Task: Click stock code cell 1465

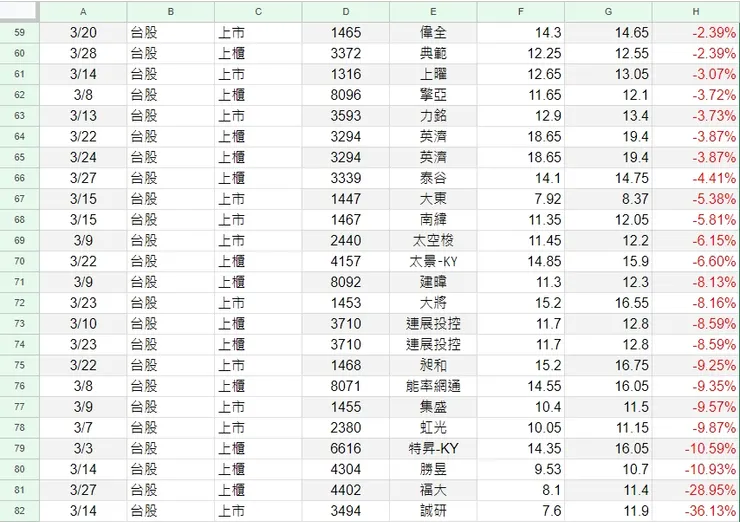Action: [x=346, y=33]
